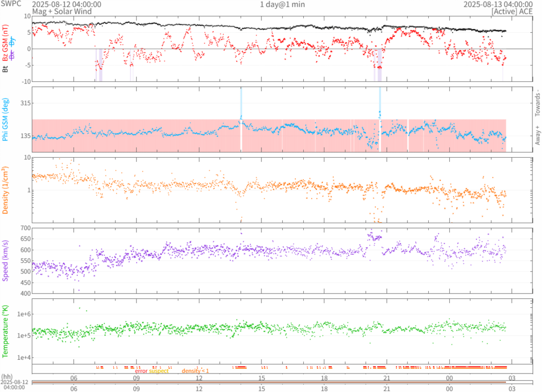Toggle the hidden By series label
Viewport: 542px width, 392px height.
[x=13, y=42]
